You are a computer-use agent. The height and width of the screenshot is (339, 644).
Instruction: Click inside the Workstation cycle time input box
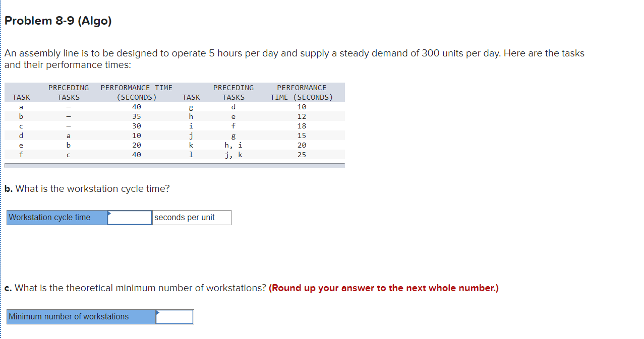[x=129, y=217]
